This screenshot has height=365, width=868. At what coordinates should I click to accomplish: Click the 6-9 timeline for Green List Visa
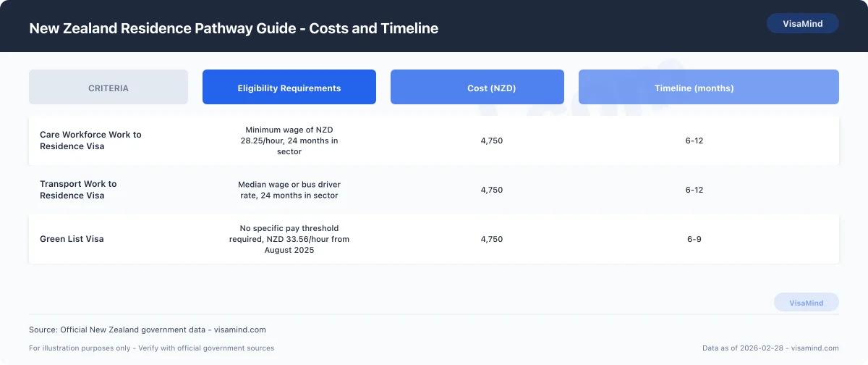(694, 239)
